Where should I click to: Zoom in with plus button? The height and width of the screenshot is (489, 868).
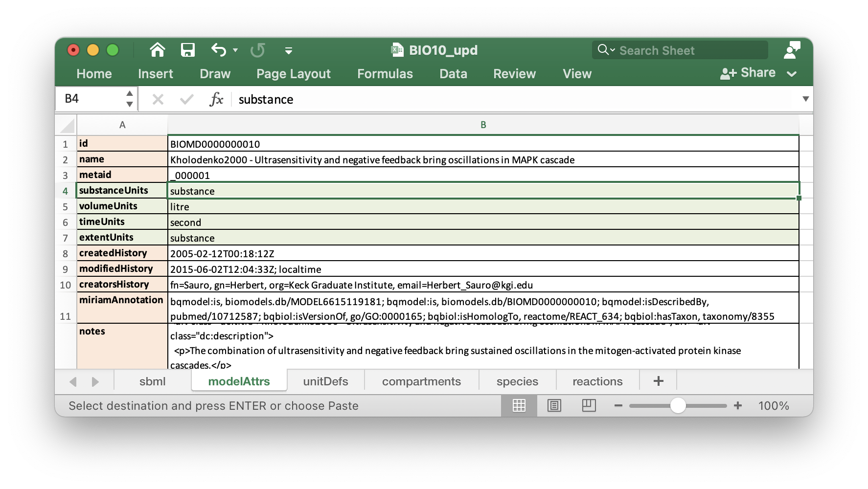pyautogui.click(x=738, y=405)
